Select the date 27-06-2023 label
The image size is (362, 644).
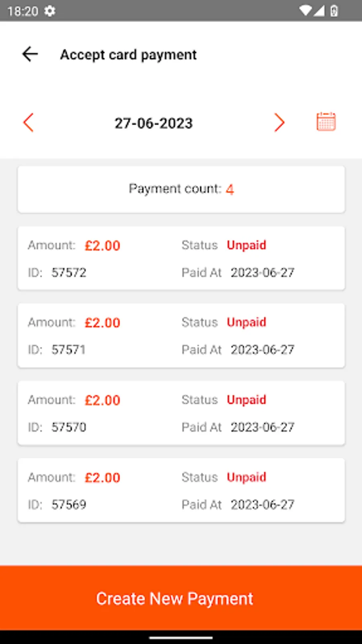pos(154,123)
